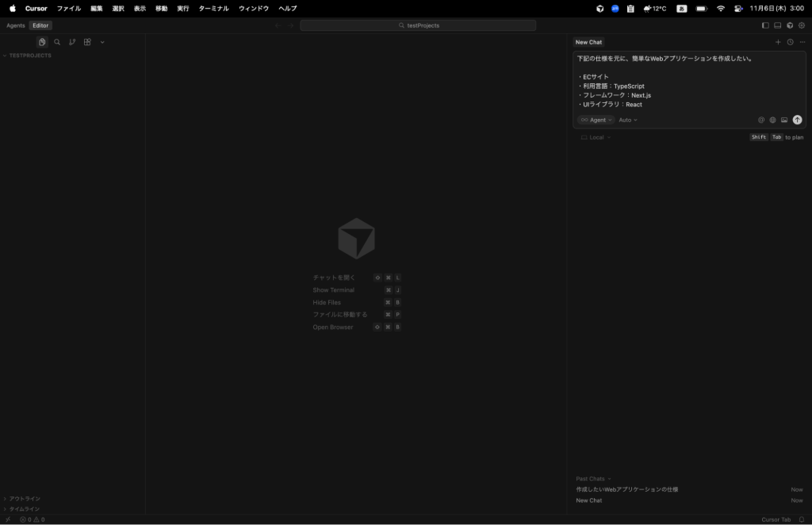The image size is (812, 525).
Task: Click the testProjects search field
Action: point(418,25)
